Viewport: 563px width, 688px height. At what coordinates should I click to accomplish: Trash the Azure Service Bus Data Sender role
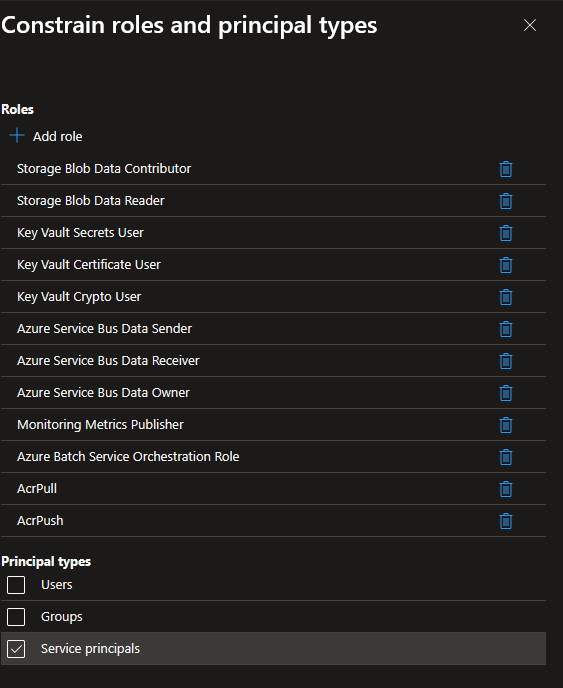pyautogui.click(x=506, y=329)
